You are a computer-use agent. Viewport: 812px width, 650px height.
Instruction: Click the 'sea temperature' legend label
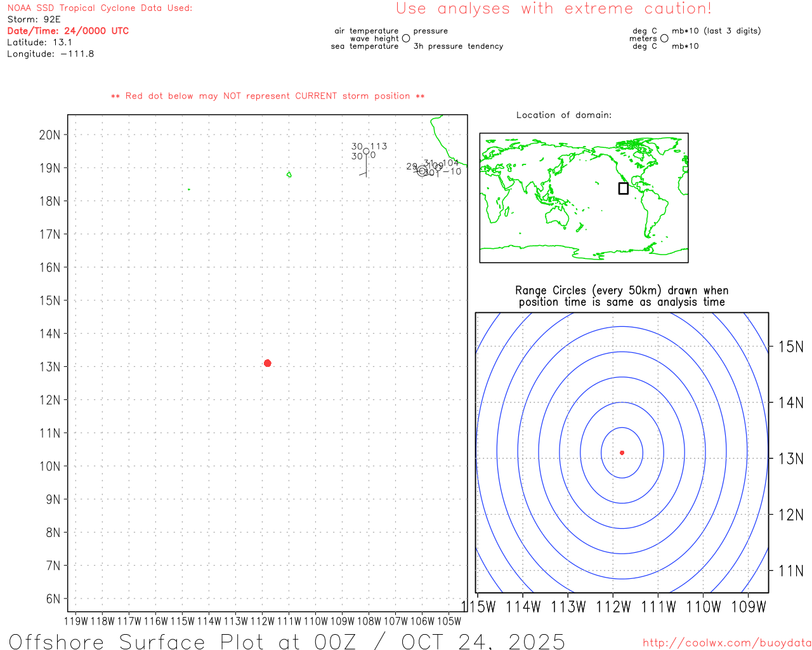(365, 46)
